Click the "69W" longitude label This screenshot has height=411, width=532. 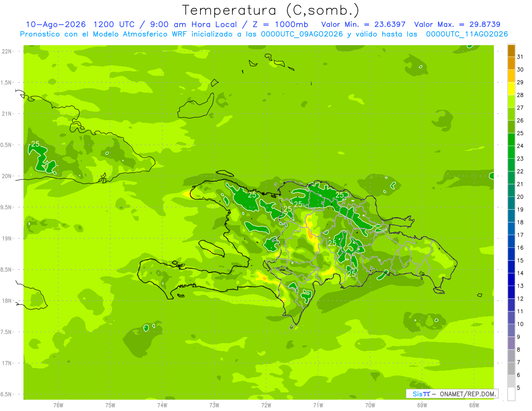pos(422,405)
